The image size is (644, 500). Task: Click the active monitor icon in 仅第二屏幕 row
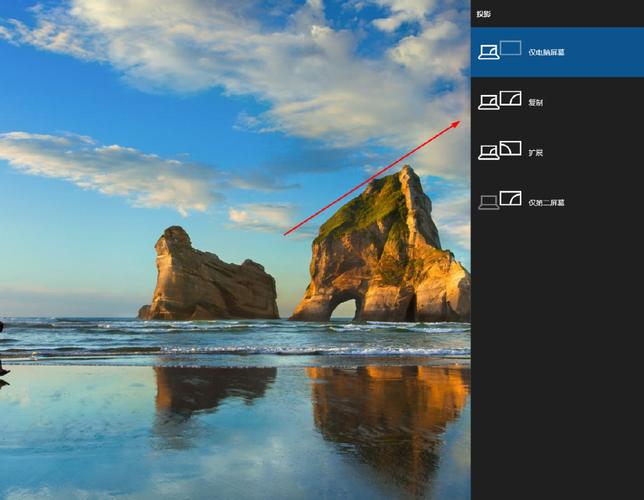(511, 198)
